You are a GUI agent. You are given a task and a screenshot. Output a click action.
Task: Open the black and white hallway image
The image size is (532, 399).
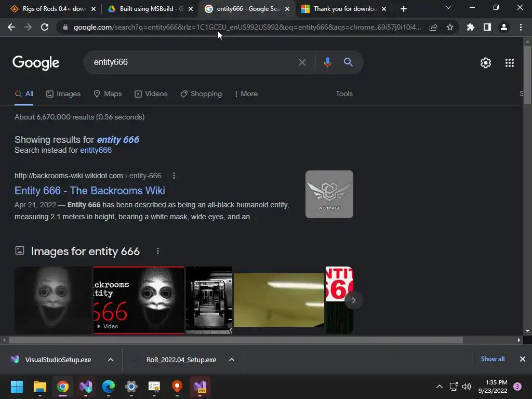(x=209, y=300)
